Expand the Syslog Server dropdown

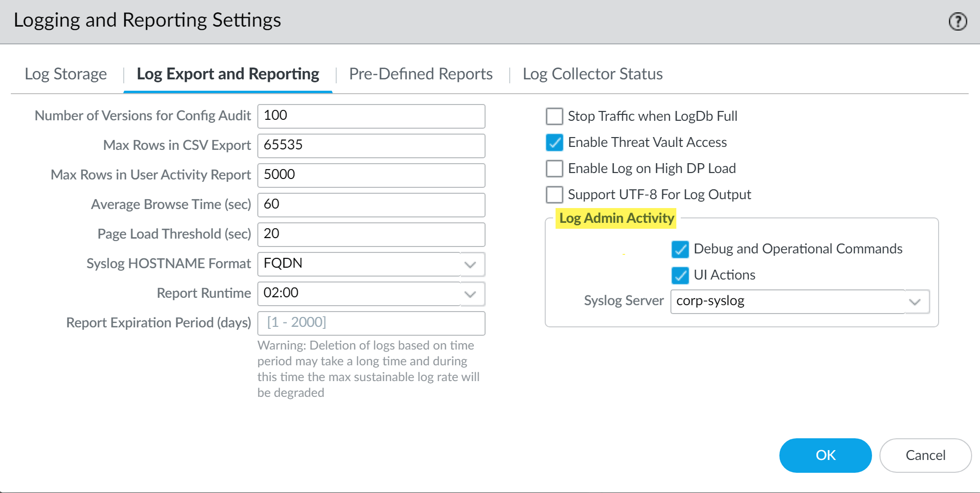click(915, 302)
